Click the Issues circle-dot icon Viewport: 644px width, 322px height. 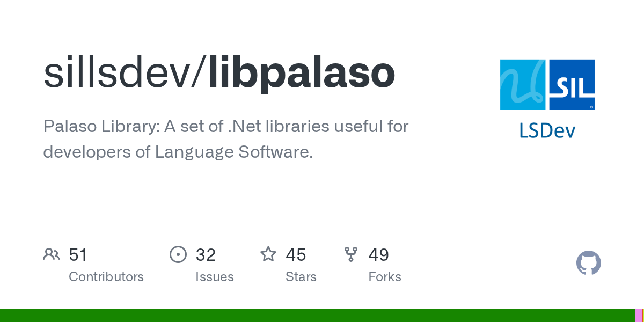(178, 254)
